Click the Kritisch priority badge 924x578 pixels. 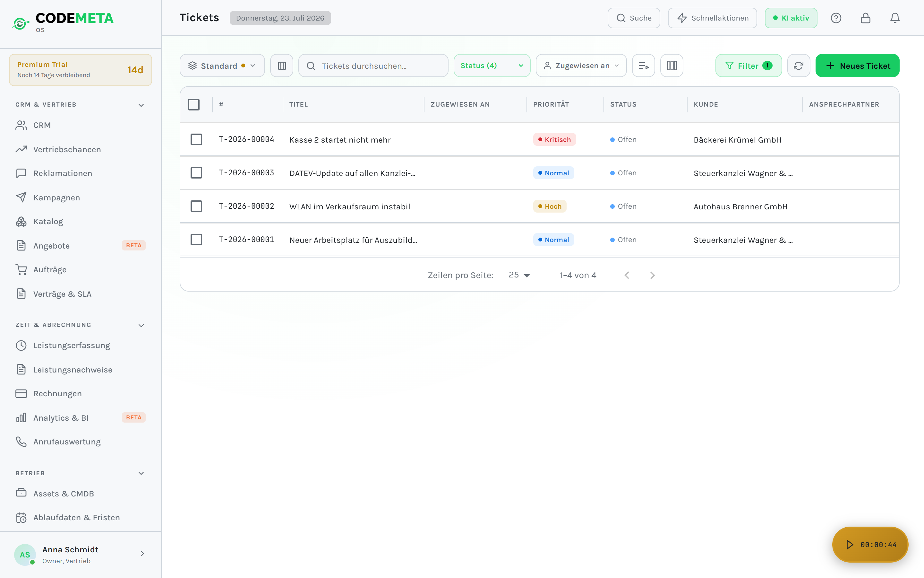pos(554,140)
